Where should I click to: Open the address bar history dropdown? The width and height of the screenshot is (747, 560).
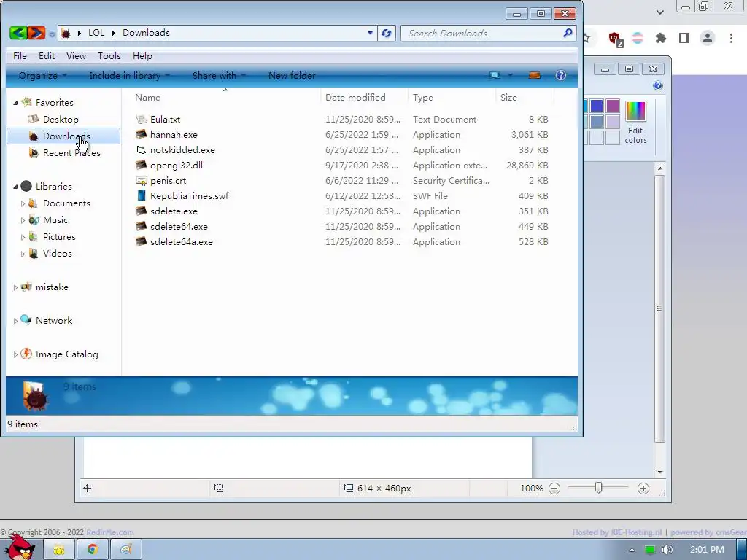[x=370, y=33]
